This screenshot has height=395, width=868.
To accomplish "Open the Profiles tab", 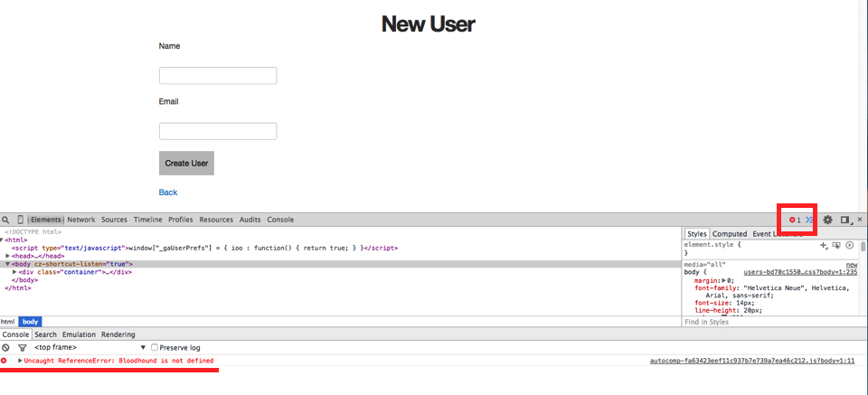I will pyautogui.click(x=181, y=220).
